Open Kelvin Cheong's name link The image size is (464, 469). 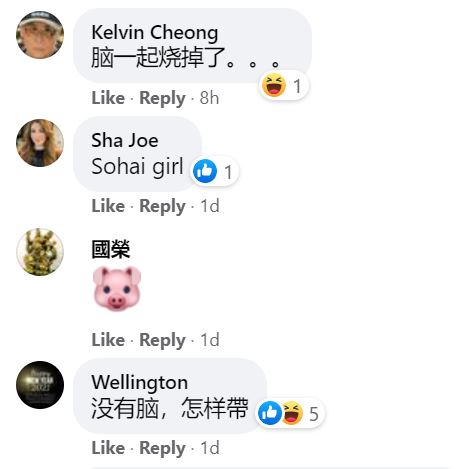pyautogui.click(x=155, y=33)
